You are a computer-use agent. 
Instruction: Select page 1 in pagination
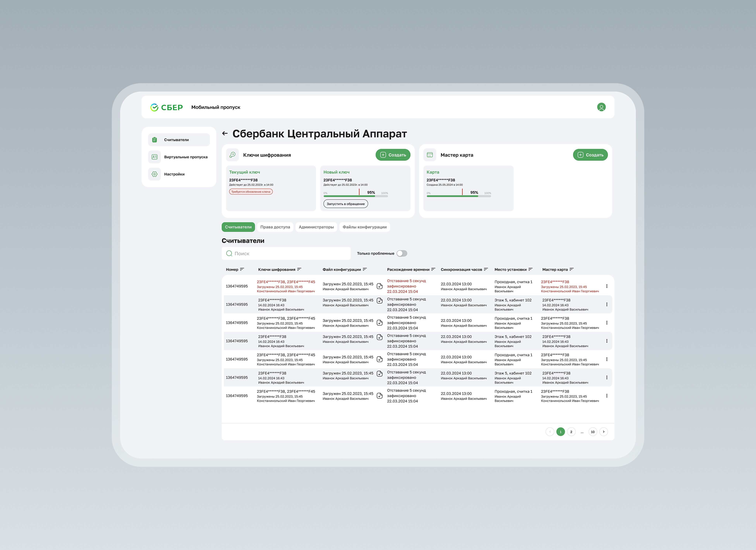click(x=560, y=432)
